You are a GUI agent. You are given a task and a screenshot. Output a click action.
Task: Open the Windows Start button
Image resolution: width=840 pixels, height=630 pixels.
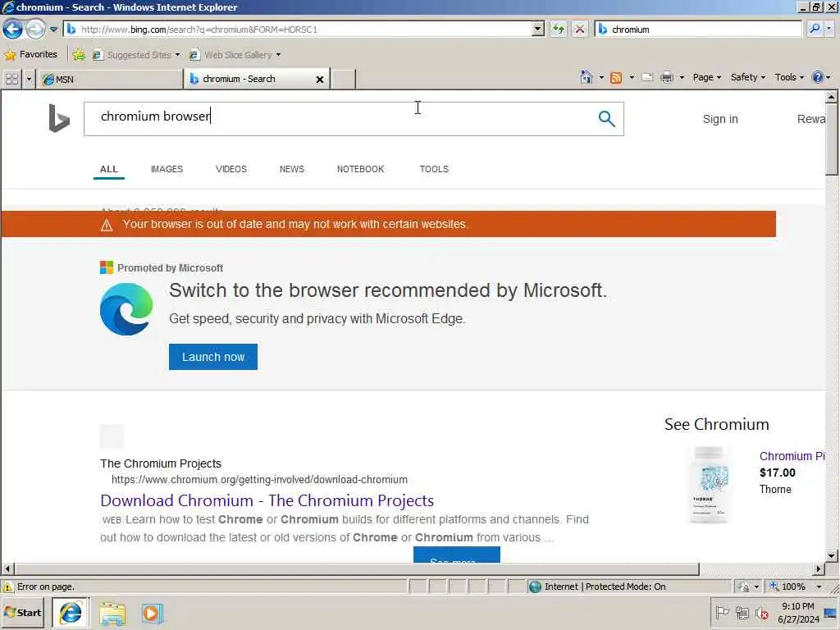pos(23,613)
